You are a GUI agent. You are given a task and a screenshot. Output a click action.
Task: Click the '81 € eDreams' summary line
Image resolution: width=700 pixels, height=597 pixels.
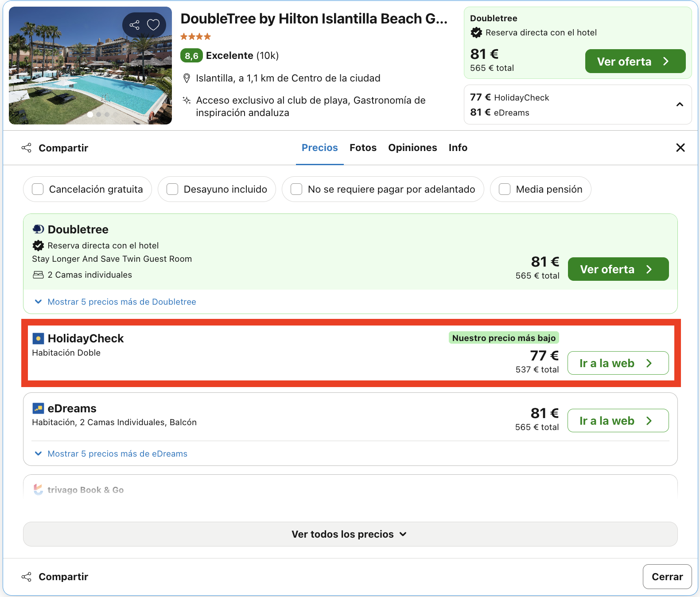pos(500,112)
